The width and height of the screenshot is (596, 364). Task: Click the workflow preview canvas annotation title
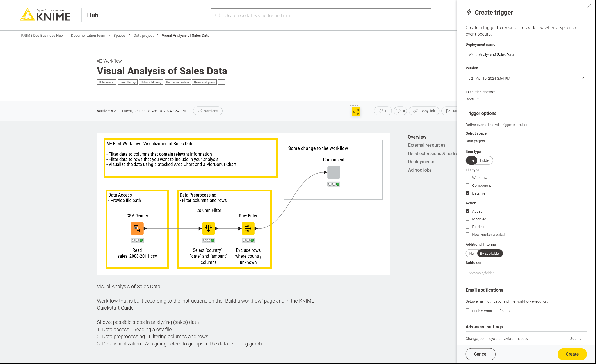point(150,144)
